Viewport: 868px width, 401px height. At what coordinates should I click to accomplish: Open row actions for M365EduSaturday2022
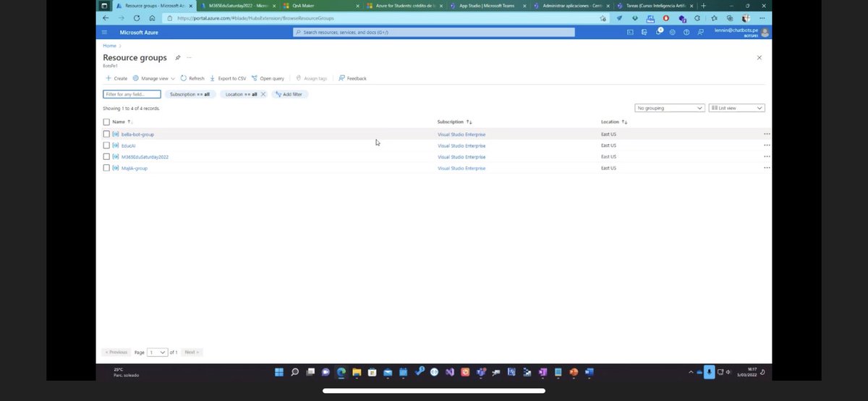[x=767, y=156]
